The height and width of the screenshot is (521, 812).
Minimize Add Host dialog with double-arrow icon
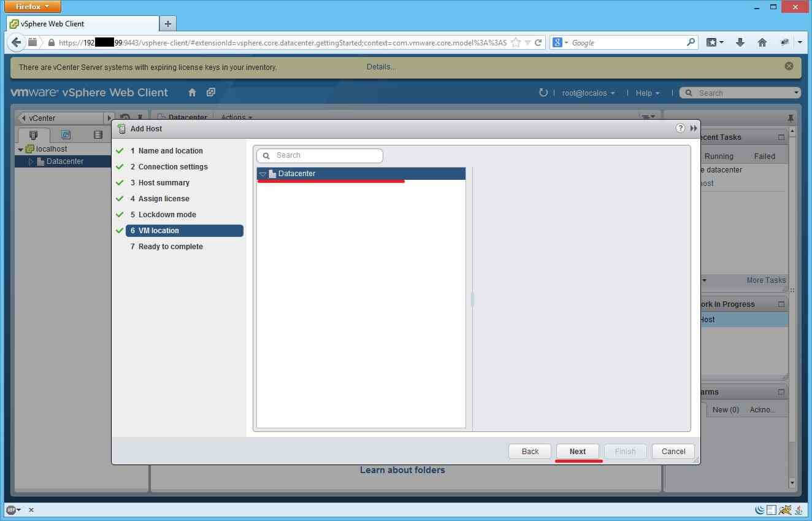click(x=694, y=128)
